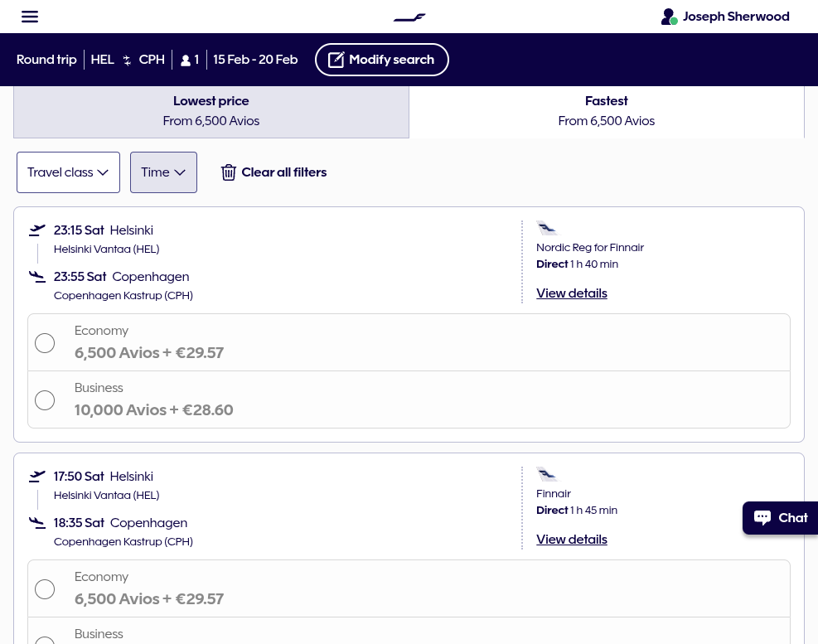
Task: Expand the Time filter dropdown
Action: (163, 172)
